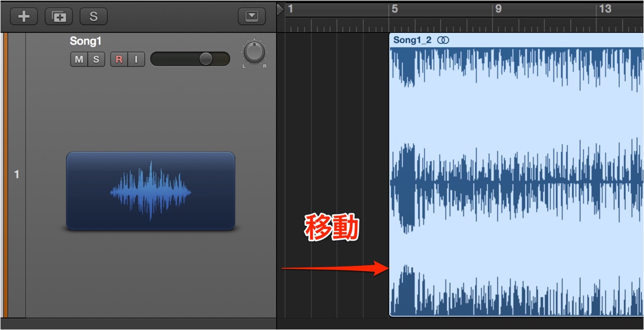Click bar 1 in the ruler
Screen dimensions: 644x330
coord(291,9)
